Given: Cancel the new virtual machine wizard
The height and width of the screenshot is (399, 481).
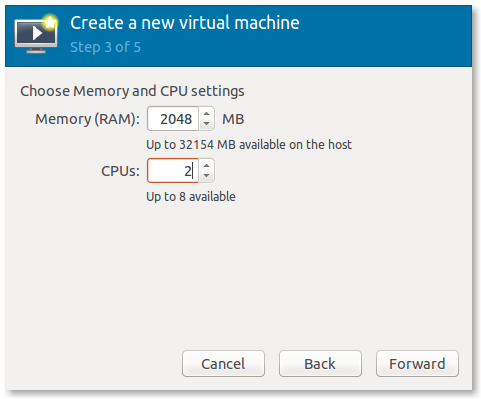Looking at the screenshot, I should 223,364.
